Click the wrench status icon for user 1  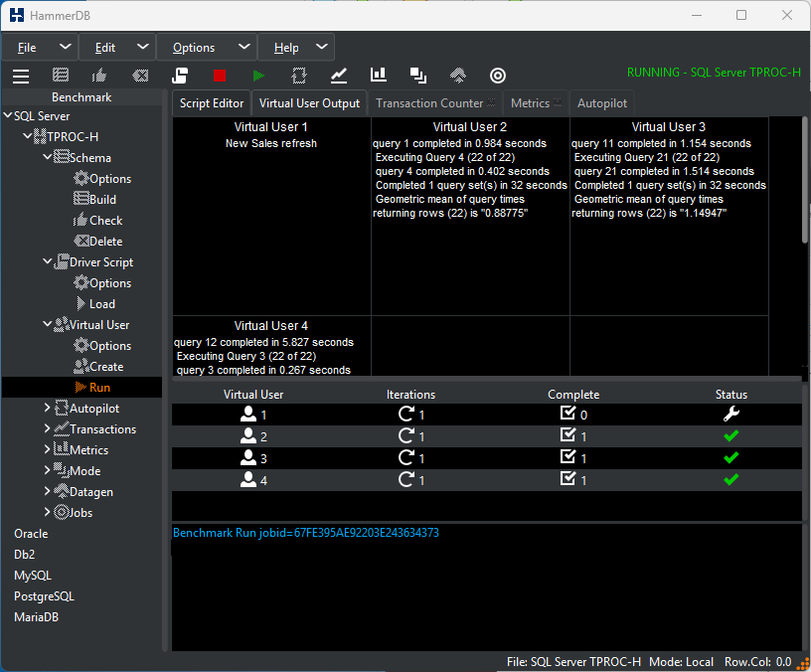730,414
